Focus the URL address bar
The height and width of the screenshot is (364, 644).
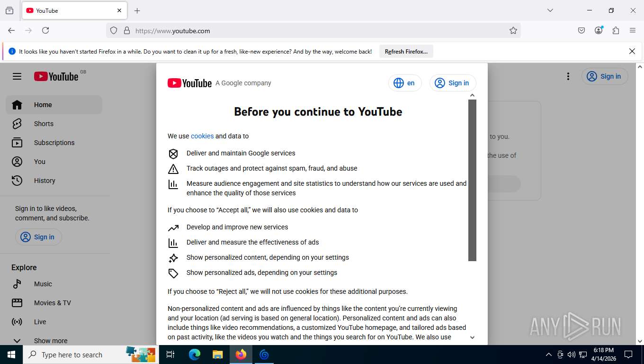point(313,30)
